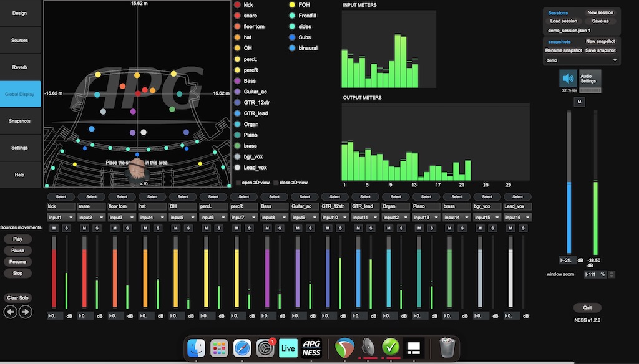Screen dimensions: 639x364
Task: Open the input1 dropdown on kick channel
Action: [x=61, y=218]
